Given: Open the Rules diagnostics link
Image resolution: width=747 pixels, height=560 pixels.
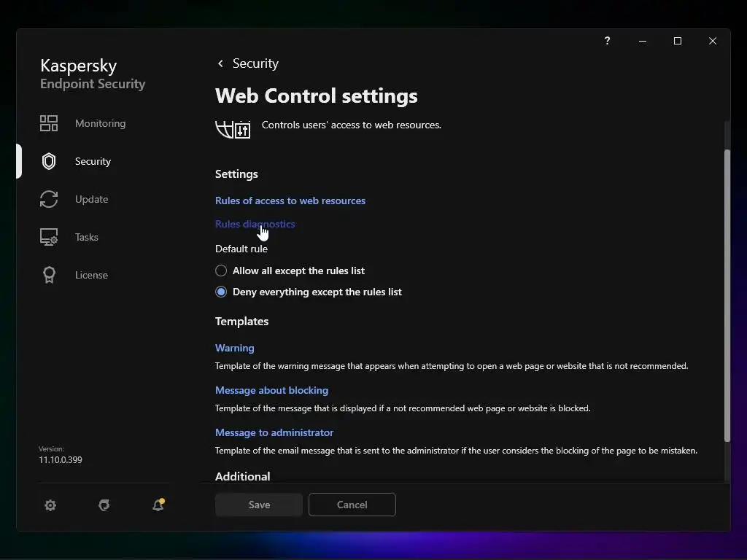Looking at the screenshot, I should pyautogui.click(x=255, y=224).
